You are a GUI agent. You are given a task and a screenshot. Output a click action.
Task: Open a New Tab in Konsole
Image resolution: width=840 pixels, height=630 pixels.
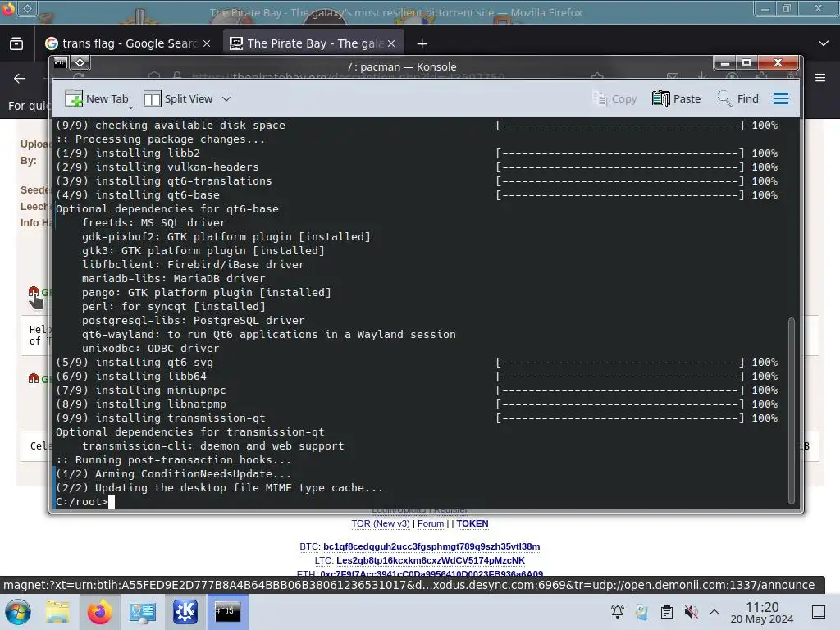tap(97, 98)
